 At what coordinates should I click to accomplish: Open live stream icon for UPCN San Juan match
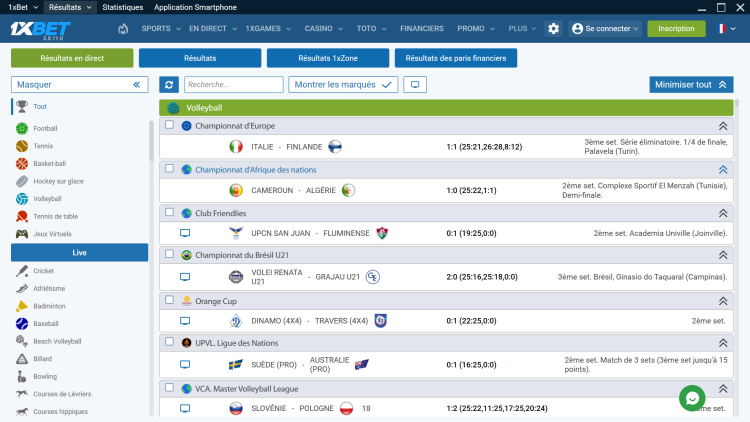185,233
